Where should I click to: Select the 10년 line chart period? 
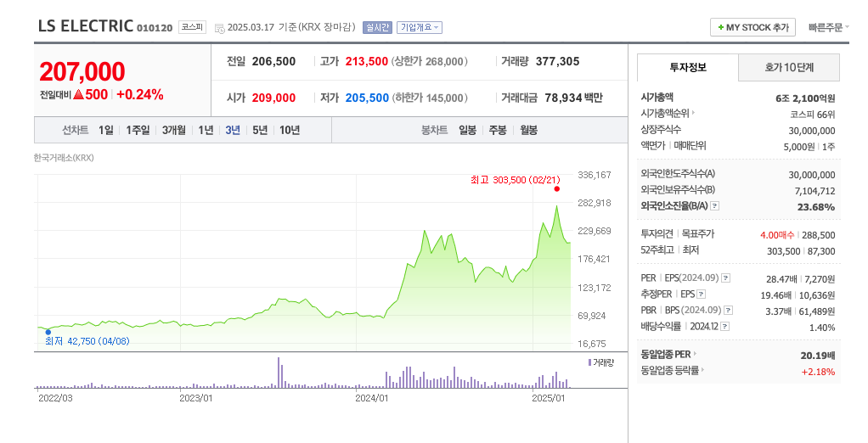(290, 130)
